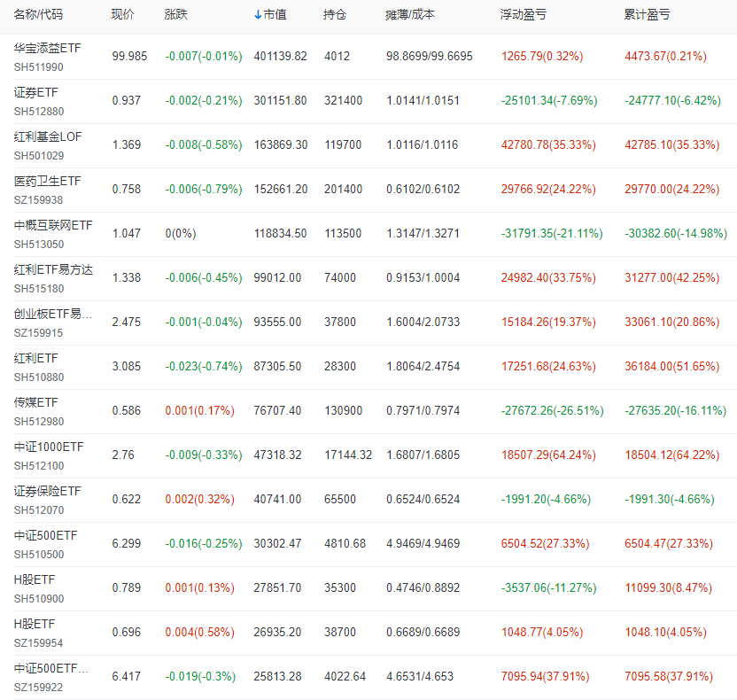Screen dimensions: 737x700
Task: Click floating profit 7095.94(37.91%)
Action: pos(546,676)
